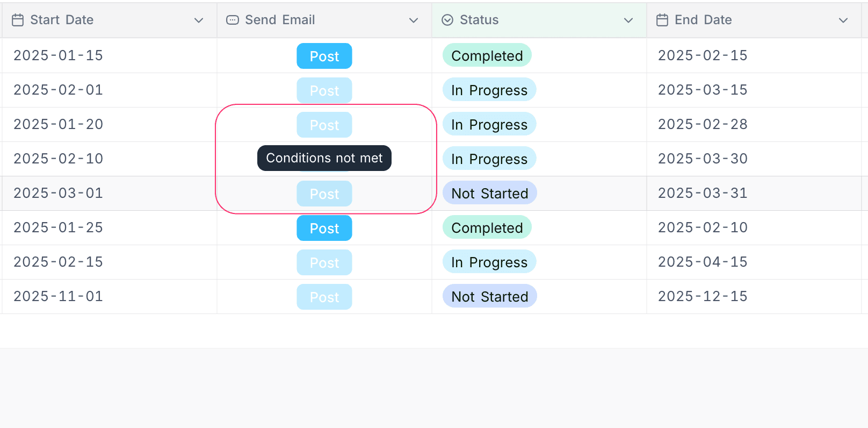The image size is (868, 428).
Task: Open the Send Email column chevron menu
Action: coord(414,20)
